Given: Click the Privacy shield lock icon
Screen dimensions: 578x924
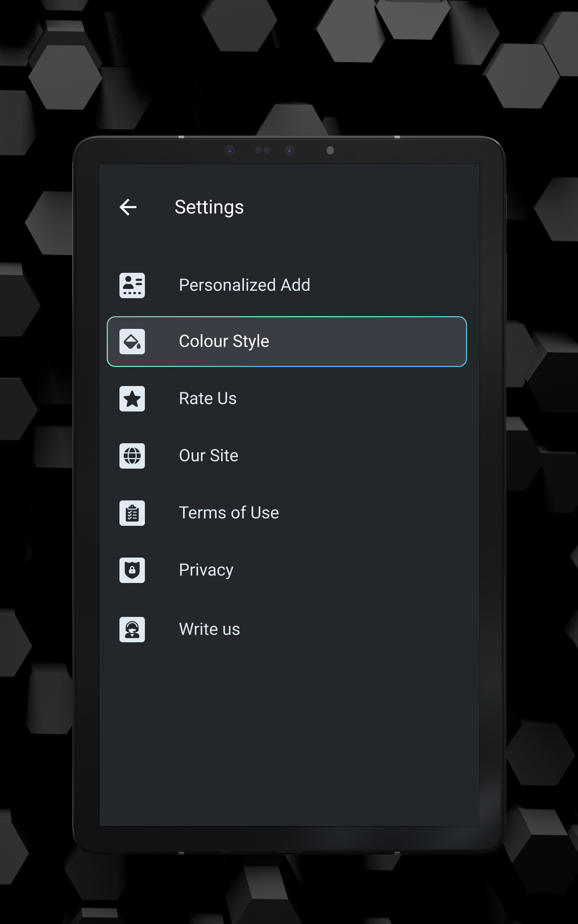Looking at the screenshot, I should 132,570.
